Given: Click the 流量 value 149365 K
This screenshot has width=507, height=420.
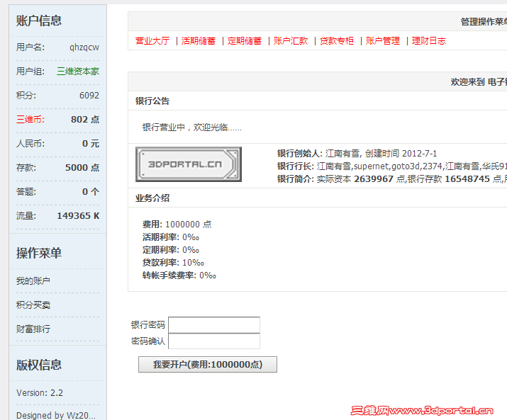Looking at the screenshot, I should 78,215.
